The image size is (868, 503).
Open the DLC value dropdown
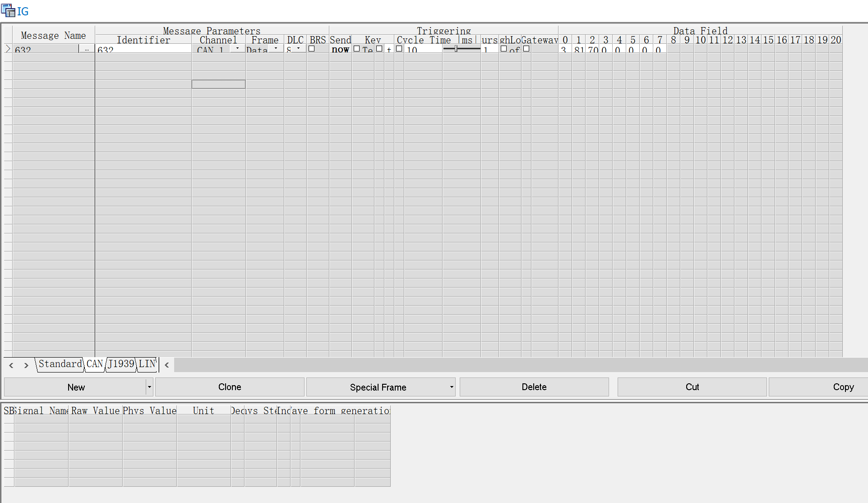298,48
